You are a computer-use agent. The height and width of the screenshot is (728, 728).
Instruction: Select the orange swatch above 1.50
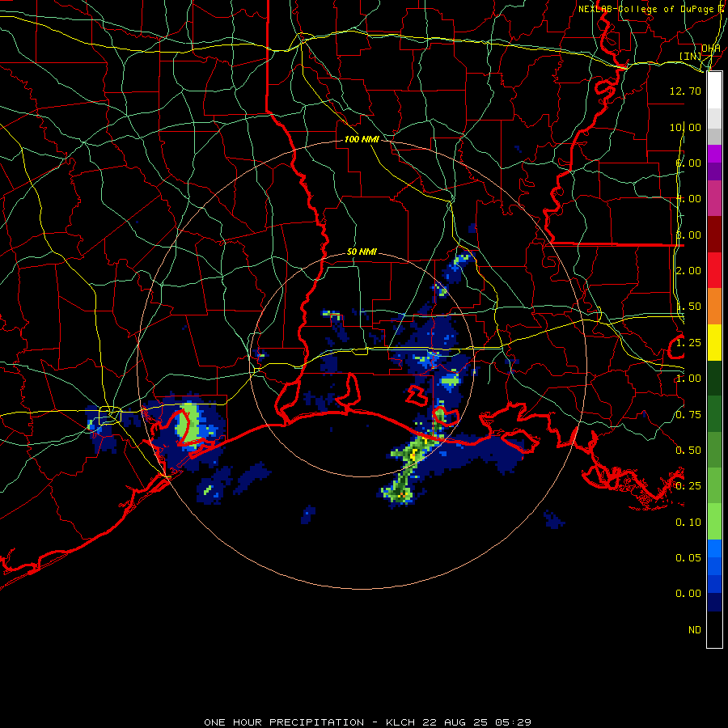click(x=714, y=307)
